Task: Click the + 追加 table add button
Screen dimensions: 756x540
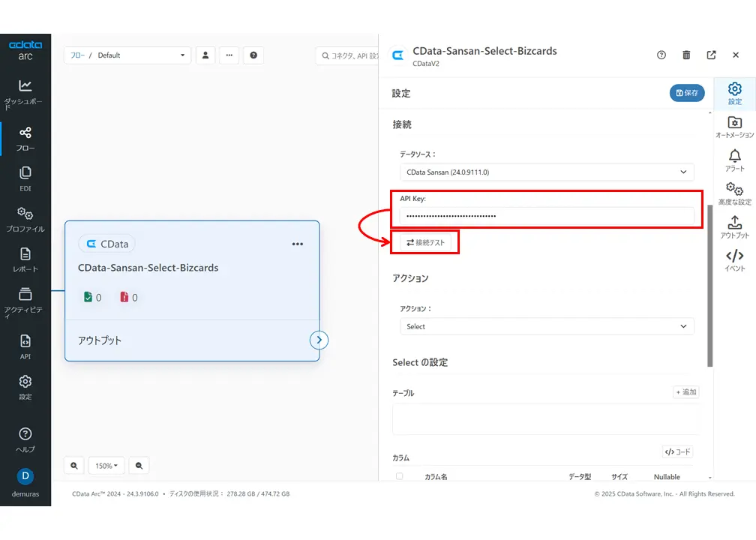Action: pyautogui.click(x=685, y=392)
